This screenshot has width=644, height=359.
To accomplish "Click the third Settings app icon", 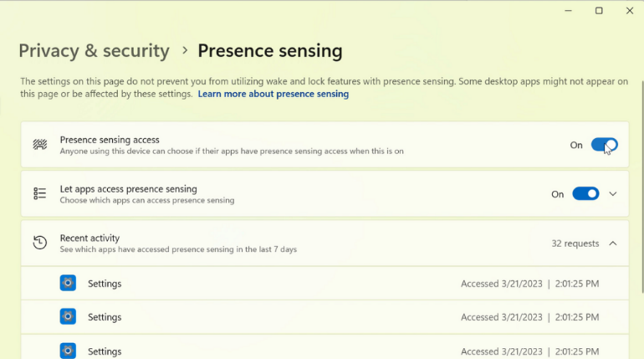I will (x=68, y=351).
